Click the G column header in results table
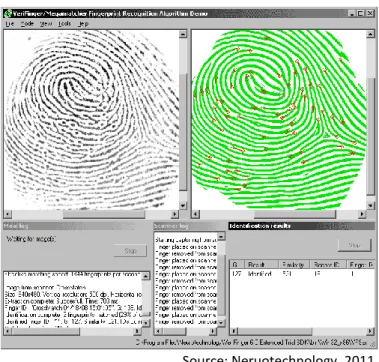 click(237, 265)
